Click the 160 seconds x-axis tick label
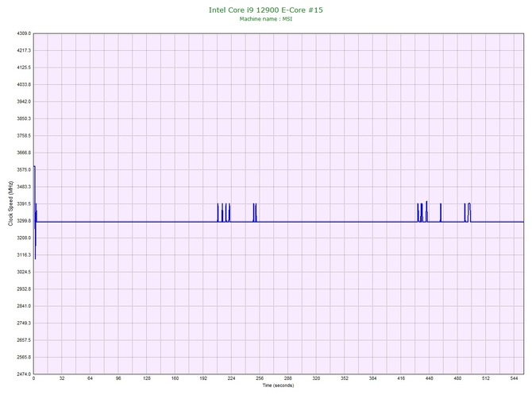The height and width of the screenshot is (399, 532). (175, 378)
